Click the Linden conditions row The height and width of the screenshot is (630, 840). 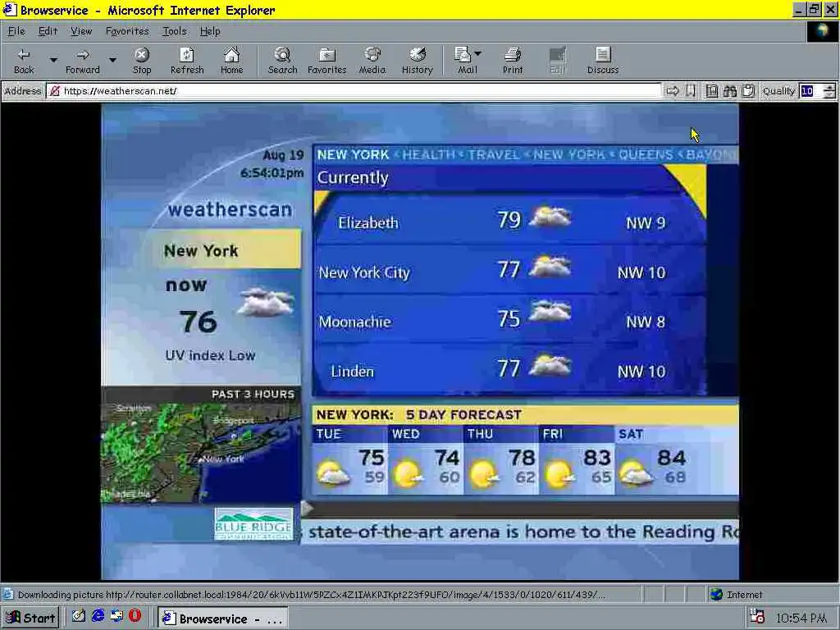[510, 369]
